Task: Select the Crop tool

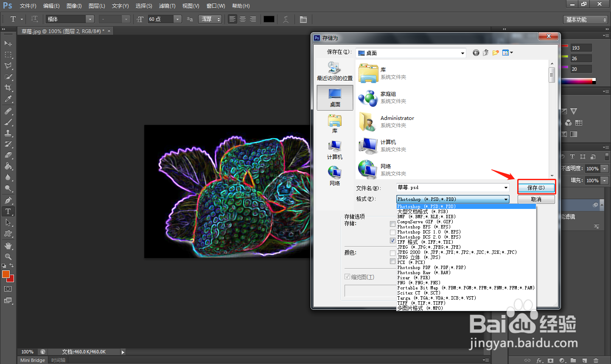Action: click(8, 88)
